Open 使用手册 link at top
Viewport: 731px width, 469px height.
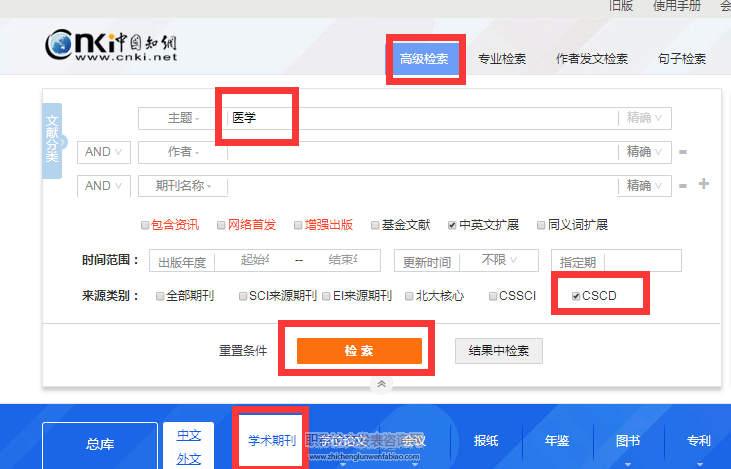point(677,6)
